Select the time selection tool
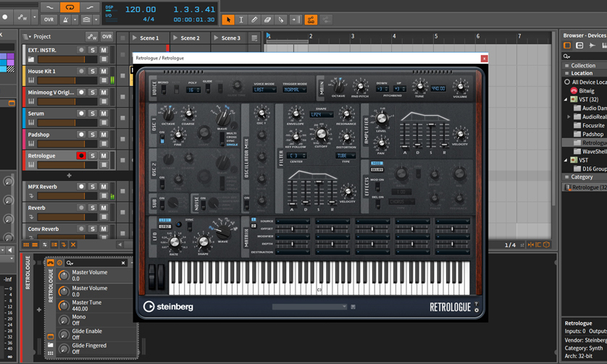Screen dimensions: 607x364 241,20
